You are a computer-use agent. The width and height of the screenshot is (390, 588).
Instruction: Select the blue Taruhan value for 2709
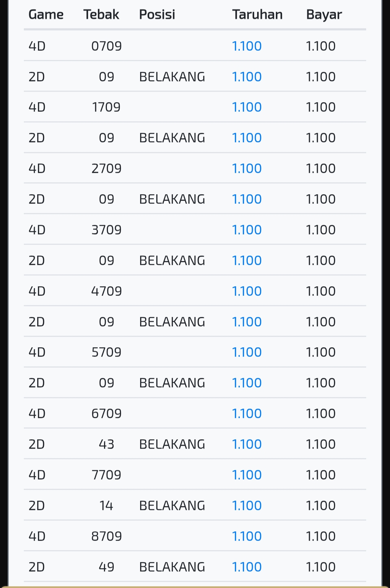(247, 169)
